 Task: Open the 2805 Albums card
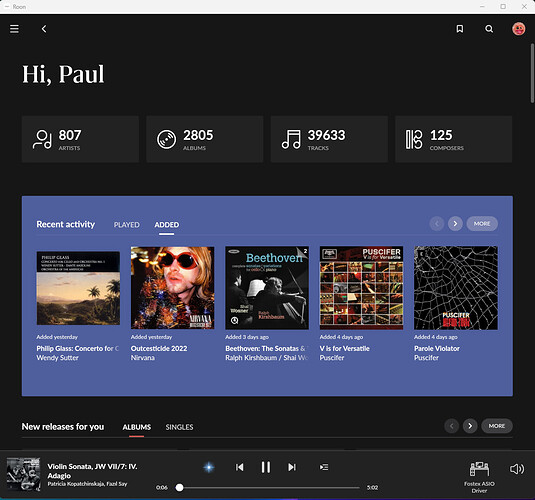(x=205, y=139)
